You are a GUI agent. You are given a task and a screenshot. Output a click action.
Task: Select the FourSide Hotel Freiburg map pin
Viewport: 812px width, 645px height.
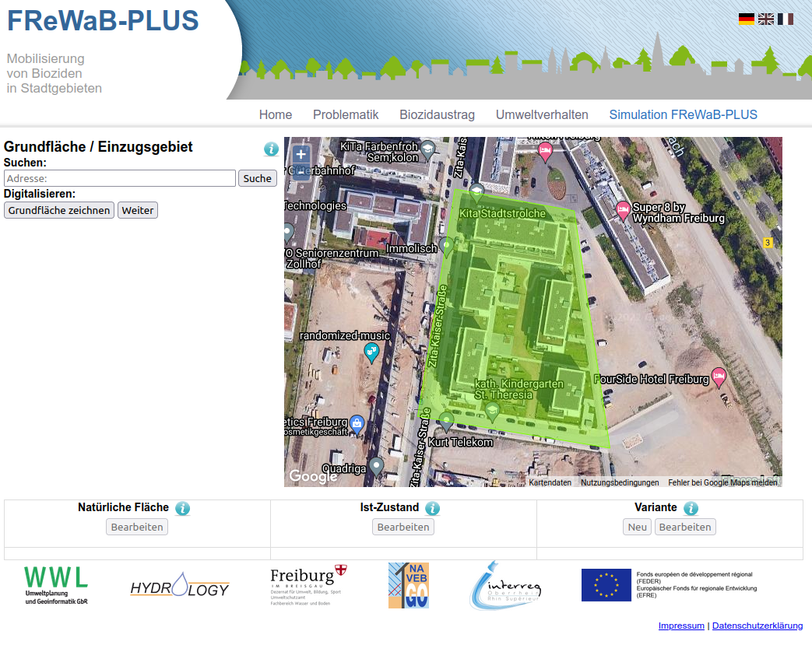(719, 377)
